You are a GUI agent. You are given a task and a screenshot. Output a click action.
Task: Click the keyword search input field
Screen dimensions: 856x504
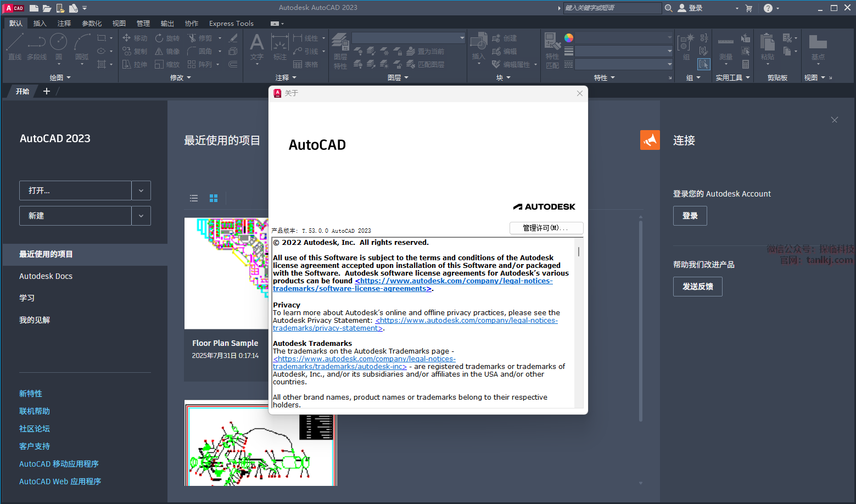[612, 8]
